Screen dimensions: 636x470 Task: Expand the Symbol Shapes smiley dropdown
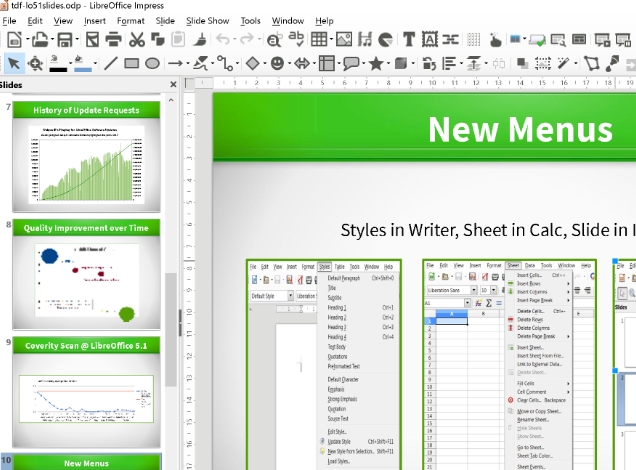point(290,64)
